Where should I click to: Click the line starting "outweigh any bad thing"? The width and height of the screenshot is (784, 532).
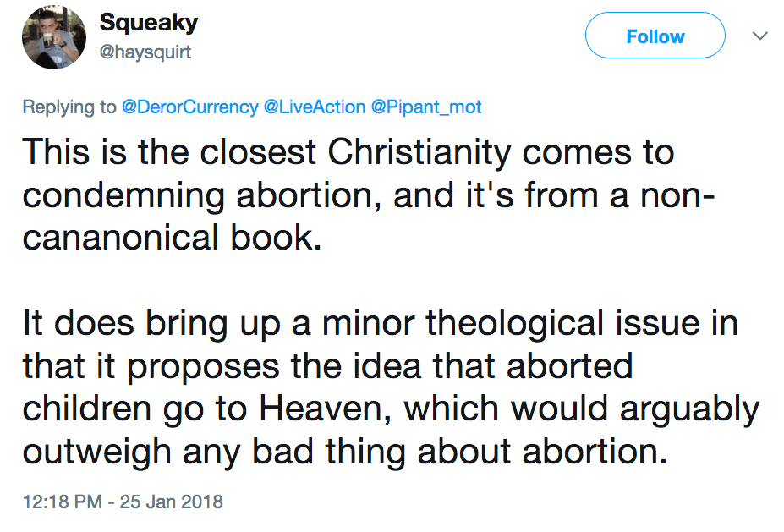(340, 451)
